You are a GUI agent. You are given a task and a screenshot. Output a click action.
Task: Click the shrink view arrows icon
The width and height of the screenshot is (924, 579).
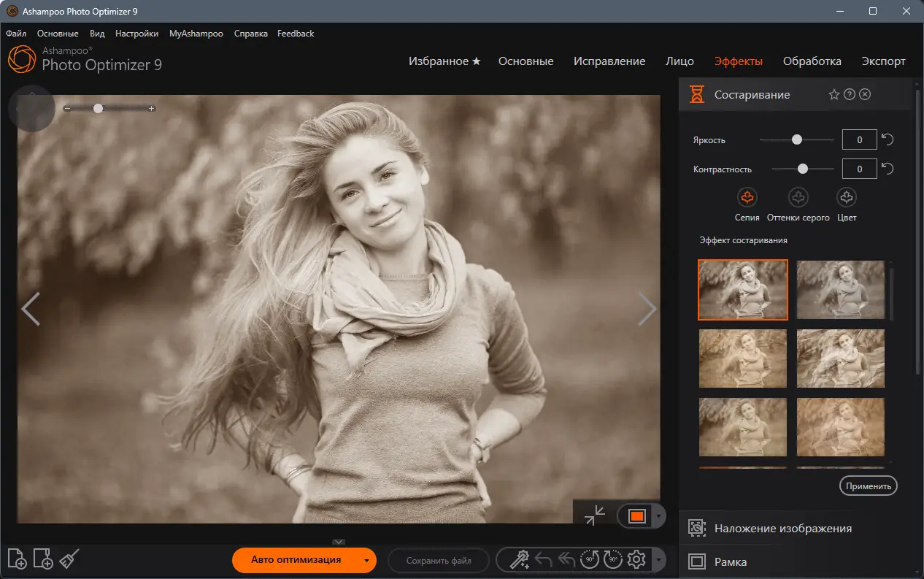[595, 515]
